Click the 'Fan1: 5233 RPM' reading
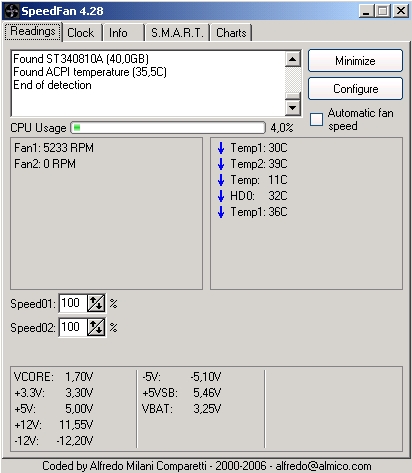Image resolution: width=412 pixels, height=473 pixels. coord(54,148)
